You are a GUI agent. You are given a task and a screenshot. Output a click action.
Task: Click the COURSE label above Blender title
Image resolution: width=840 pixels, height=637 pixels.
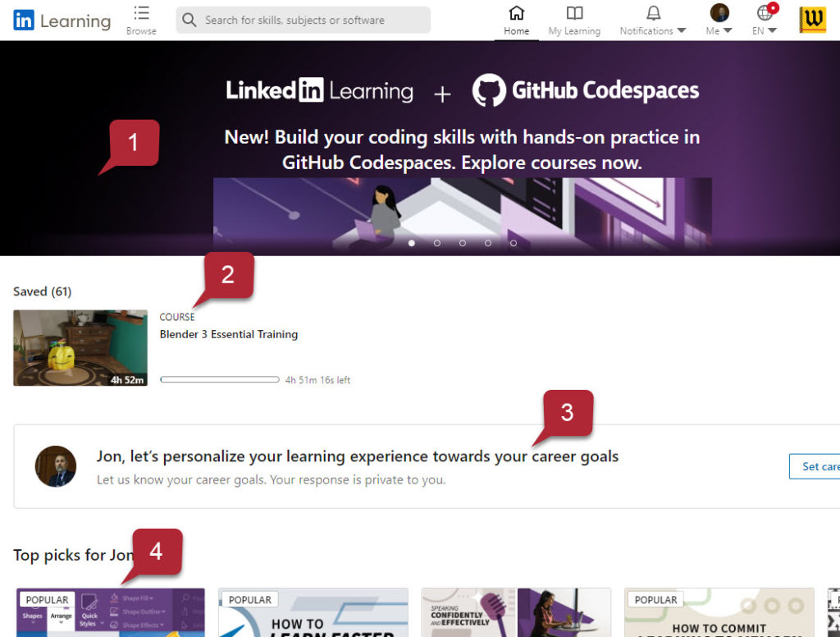[x=177, y=317]
